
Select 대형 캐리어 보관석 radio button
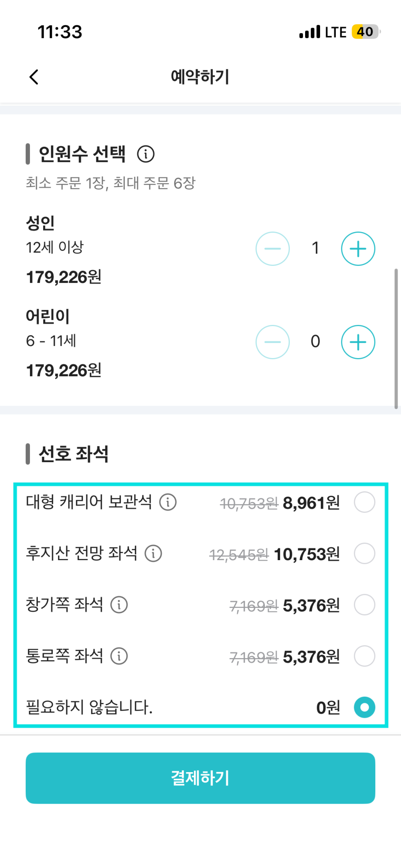[x=364, y=502]
